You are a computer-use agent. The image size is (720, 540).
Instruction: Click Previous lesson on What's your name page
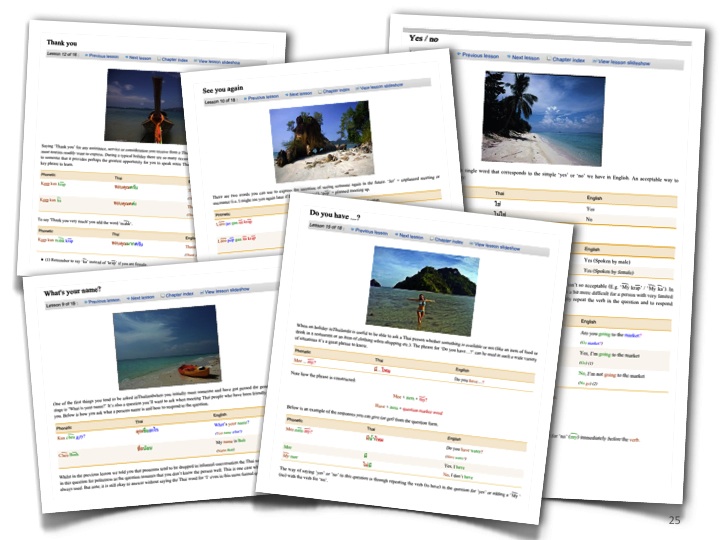tap(104, 301)
